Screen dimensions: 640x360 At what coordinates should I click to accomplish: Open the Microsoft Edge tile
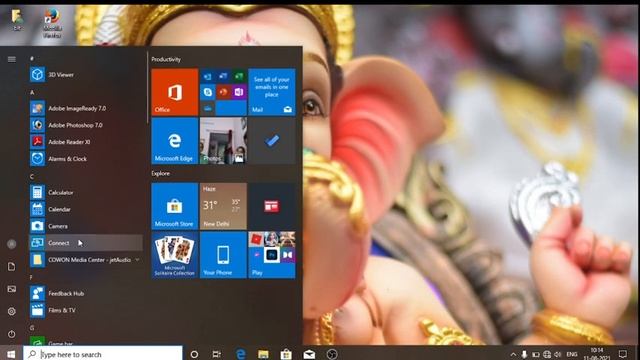(175, 141)
